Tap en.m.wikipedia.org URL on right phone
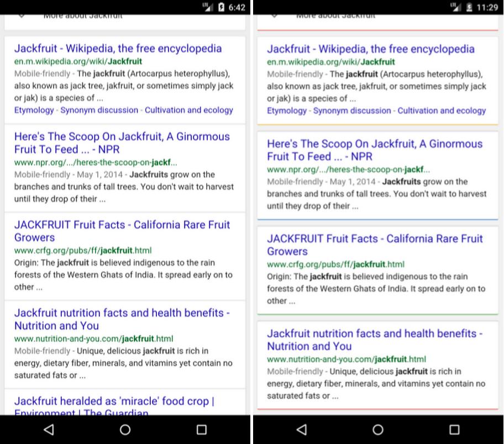 pyautogui.click(x=330, y=62)
